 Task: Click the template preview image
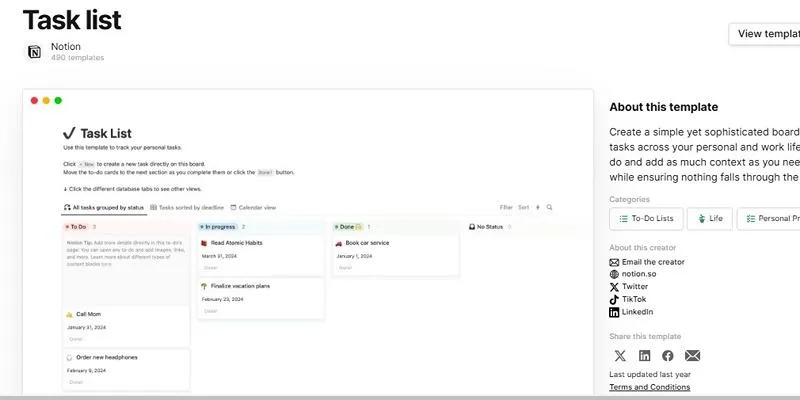point(308,242)
